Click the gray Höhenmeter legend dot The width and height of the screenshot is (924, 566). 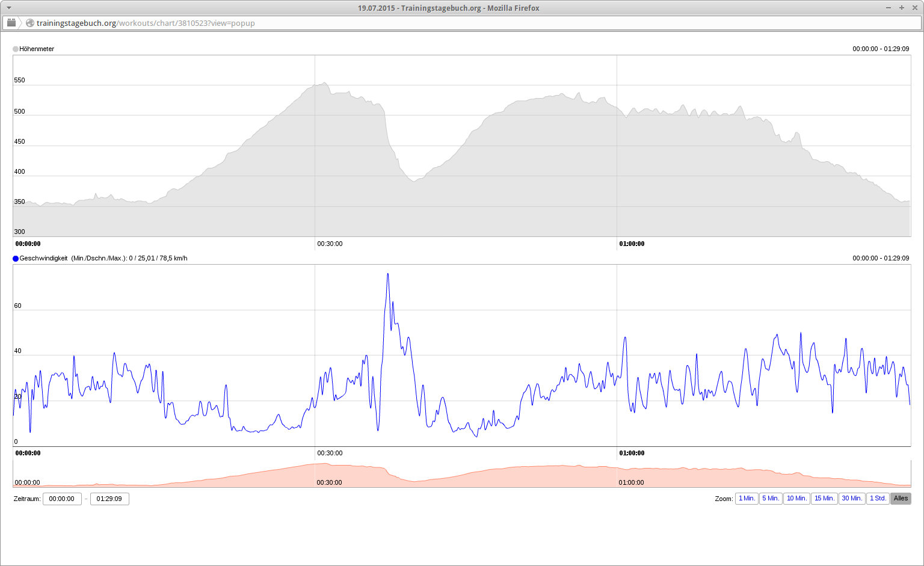[x=16, y=49]
